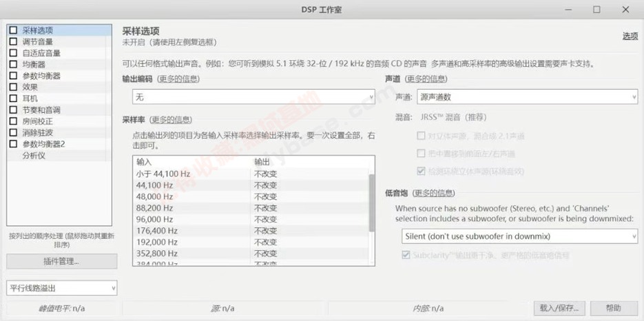Viewport: 644px width, 321px height.
Task: Click output cell for 小于 44,100 Hz
Action: coord(310,174)
